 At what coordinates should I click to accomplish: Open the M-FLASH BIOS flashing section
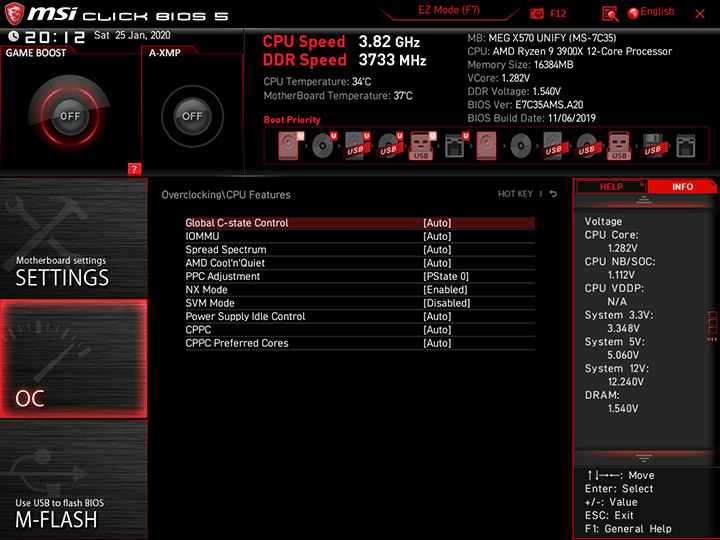73,479
